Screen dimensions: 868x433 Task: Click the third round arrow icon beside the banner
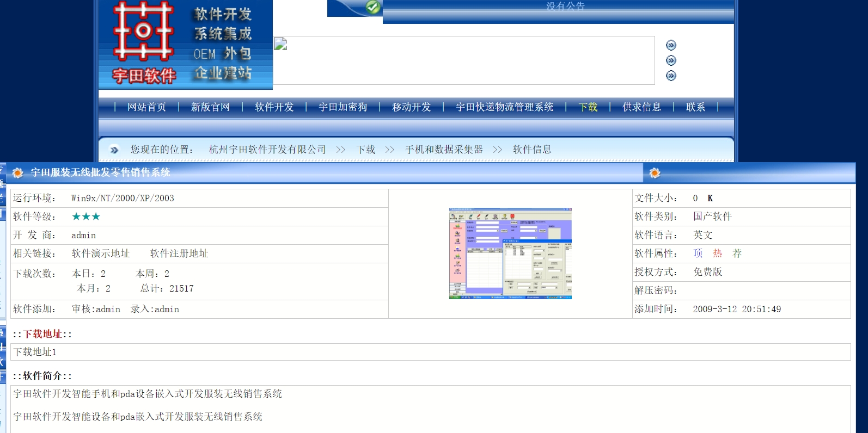671,76
